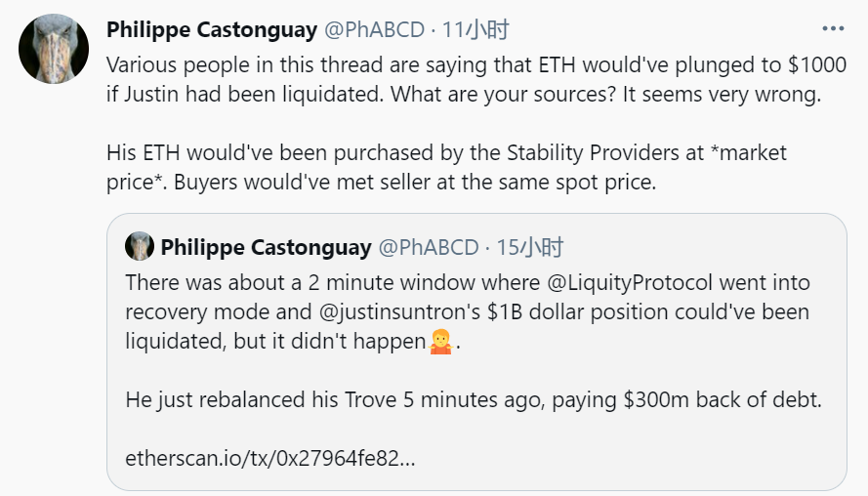Screen dimensions: 868x496
Task: Open the three-dot more options menu
Action: (832, 28)
